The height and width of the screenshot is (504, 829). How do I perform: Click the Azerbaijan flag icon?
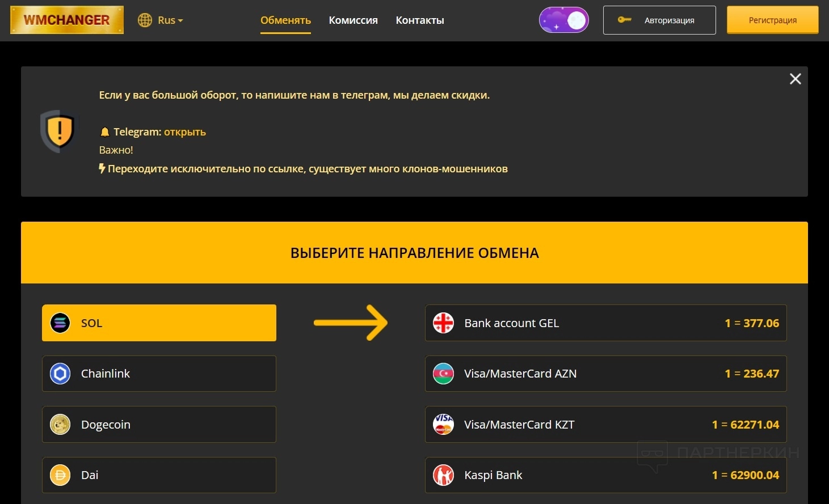click(x=443, y=374)
